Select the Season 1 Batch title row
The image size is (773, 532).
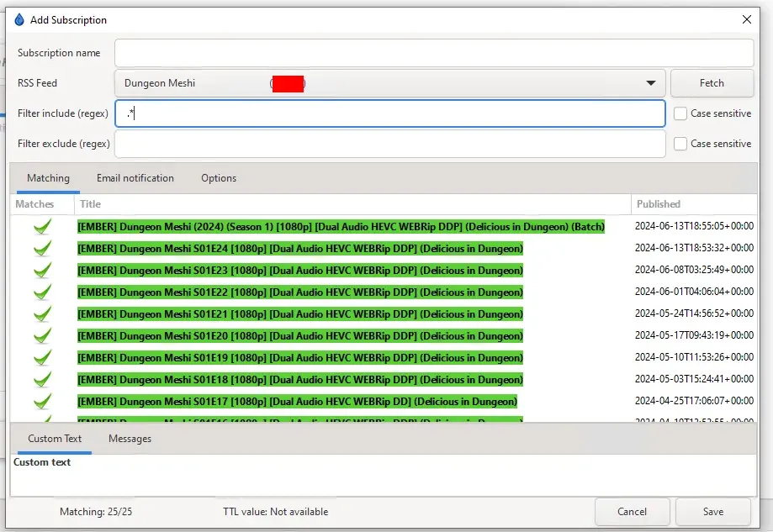341,227
